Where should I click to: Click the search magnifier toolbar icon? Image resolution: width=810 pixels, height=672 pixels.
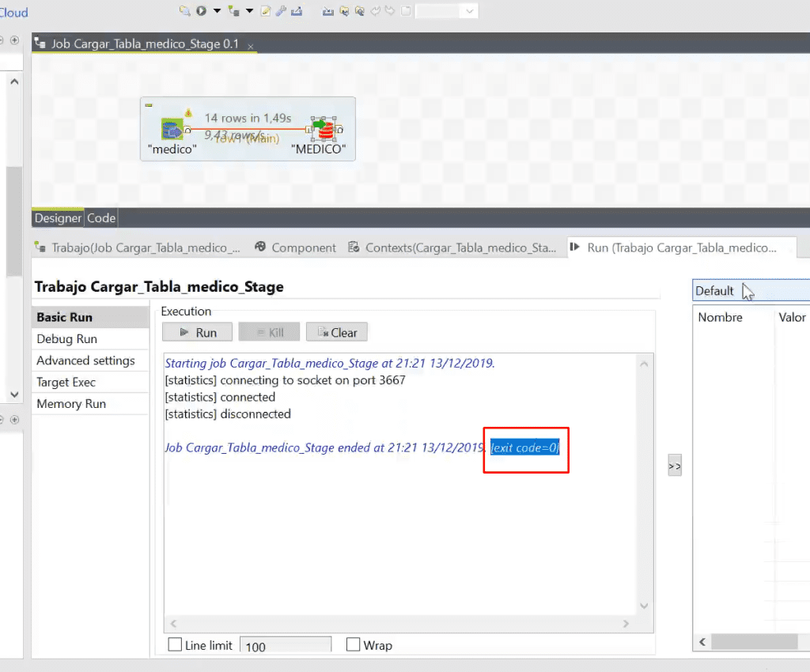[184, 11]
